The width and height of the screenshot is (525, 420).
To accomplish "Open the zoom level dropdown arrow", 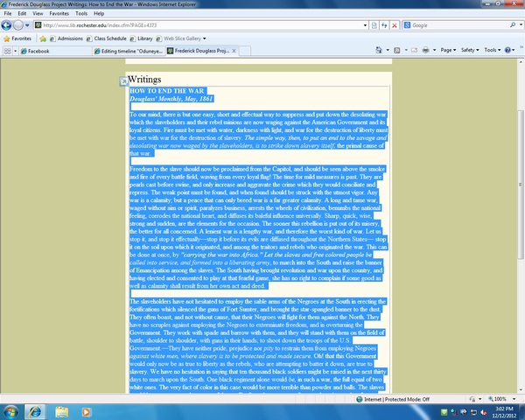I will [514, 399].
